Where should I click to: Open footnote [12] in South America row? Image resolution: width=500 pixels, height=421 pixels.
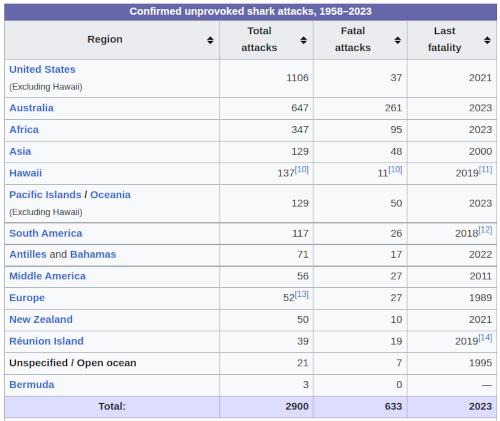485,230
